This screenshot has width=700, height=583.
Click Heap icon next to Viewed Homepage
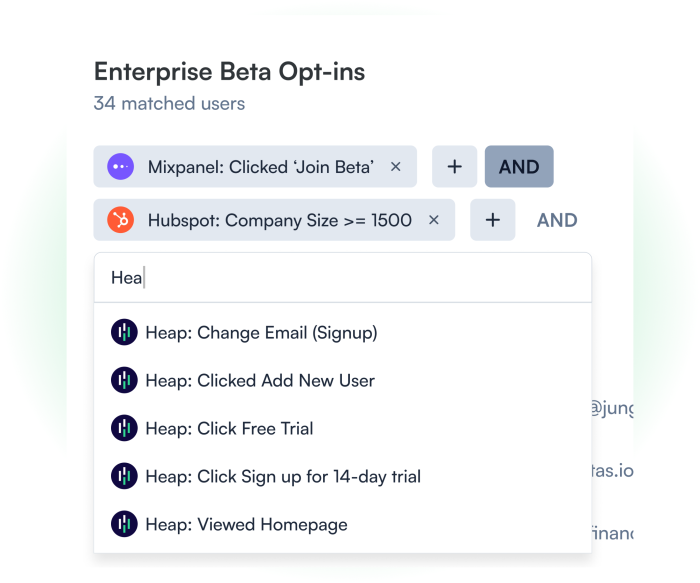pyautogui.click(x=124, y=524)
